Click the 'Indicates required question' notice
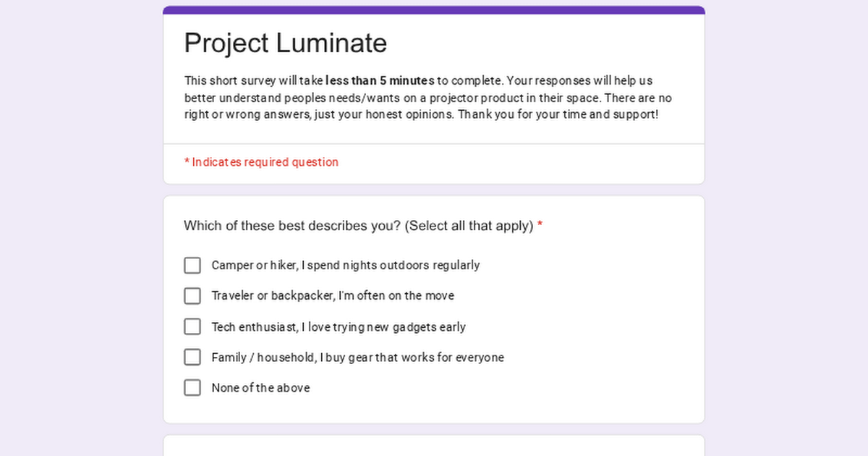Screen dimensions: 868x456 point(265,162)
